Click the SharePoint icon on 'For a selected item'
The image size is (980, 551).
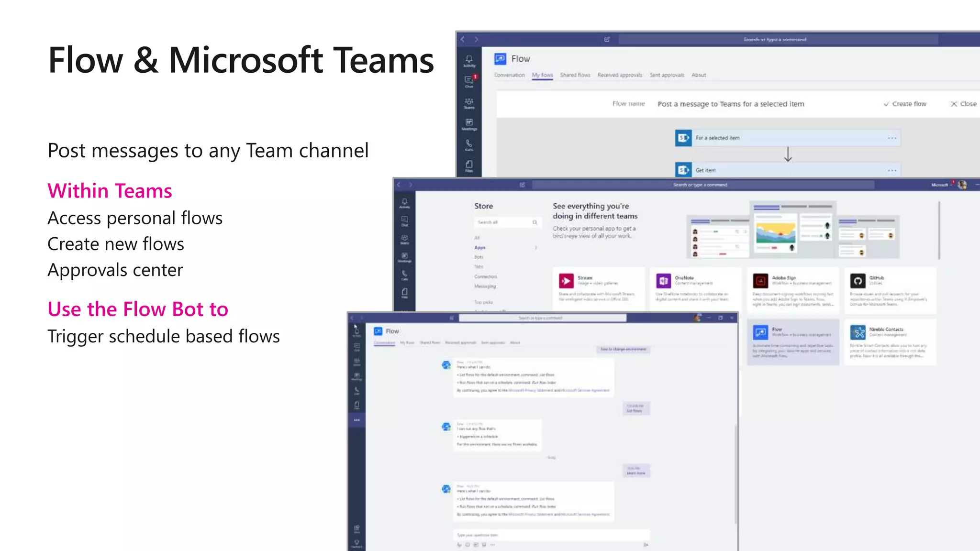(683, 138)
